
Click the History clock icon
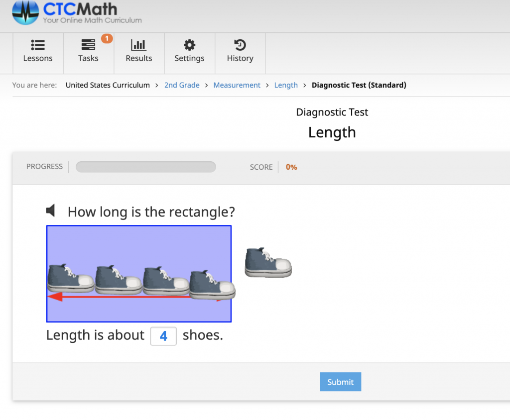[240, 45]
